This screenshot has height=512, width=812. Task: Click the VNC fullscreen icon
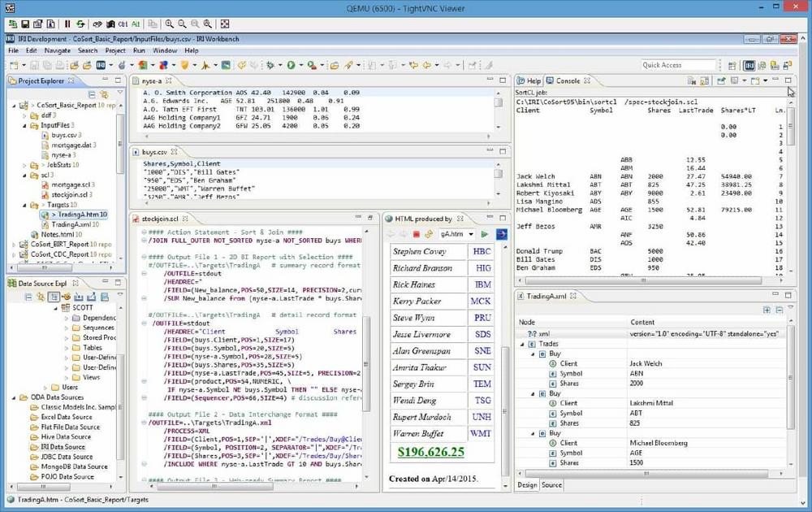[225, 24]
